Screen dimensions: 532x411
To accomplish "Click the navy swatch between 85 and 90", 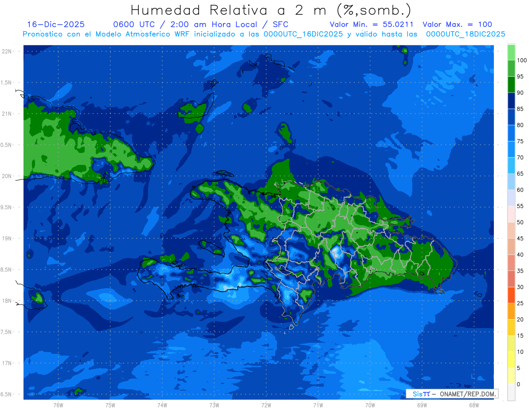I will coord(511,101).
